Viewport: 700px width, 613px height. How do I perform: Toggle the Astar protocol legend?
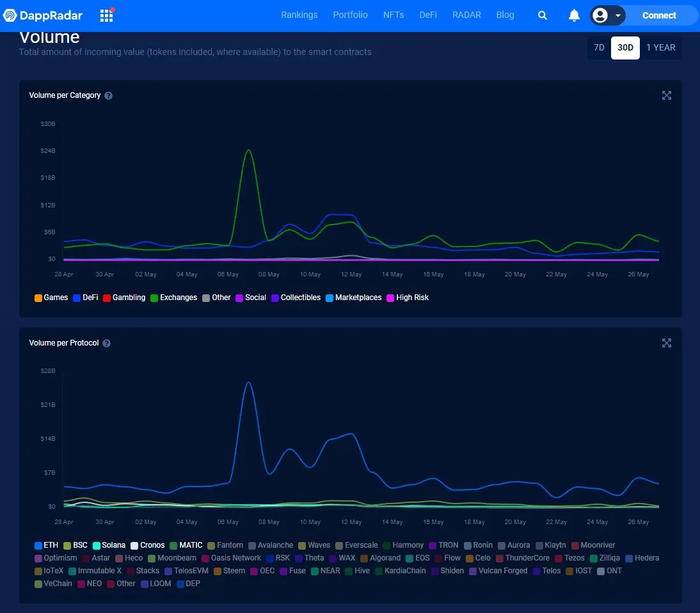pos(96,558)
